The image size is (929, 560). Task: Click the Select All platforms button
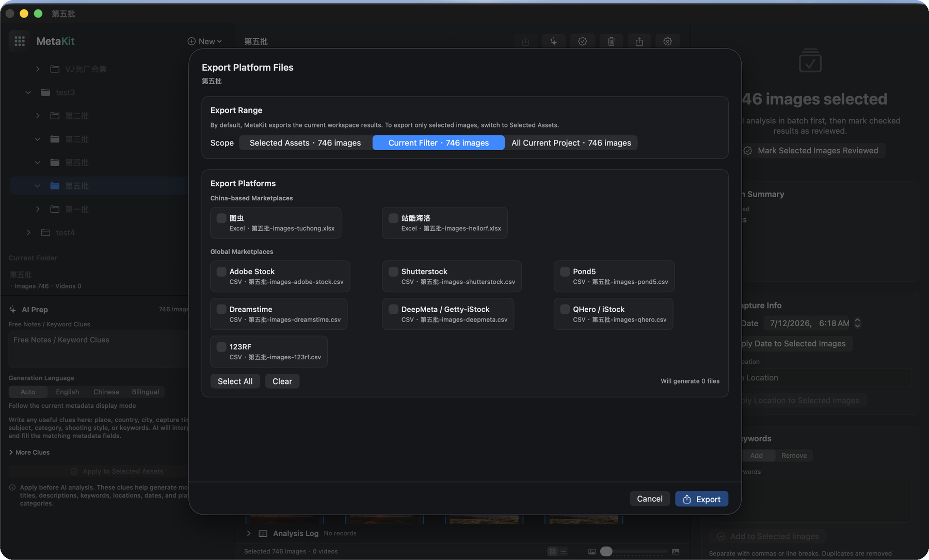click(x=235, y=381)
